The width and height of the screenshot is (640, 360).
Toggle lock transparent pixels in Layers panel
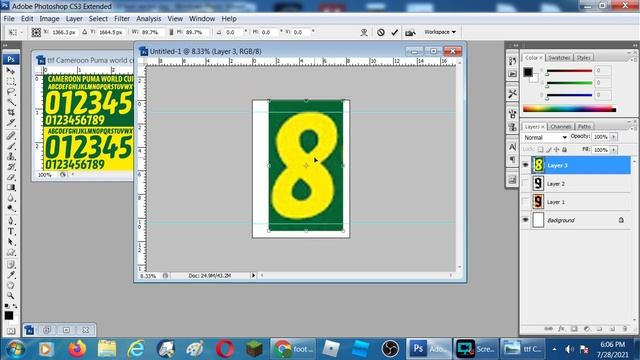point(540,150)
